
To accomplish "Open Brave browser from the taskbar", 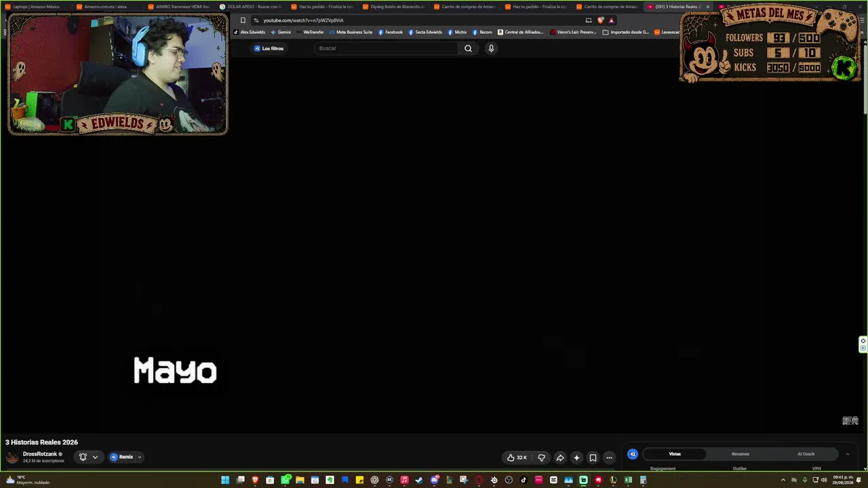I will click(x=255, y=481).
